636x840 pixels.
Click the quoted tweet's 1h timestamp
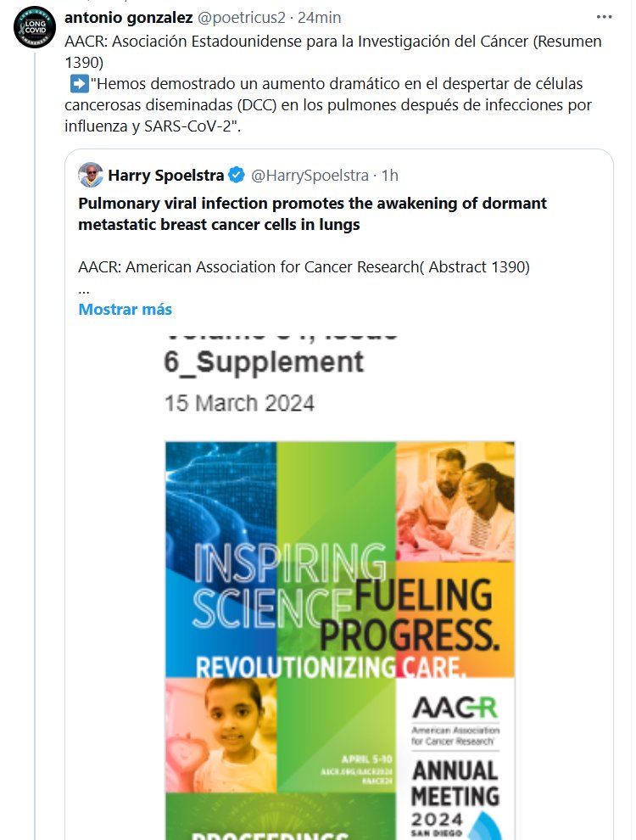(389, 176)
